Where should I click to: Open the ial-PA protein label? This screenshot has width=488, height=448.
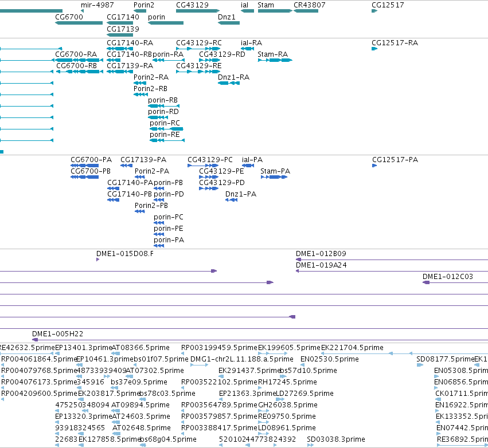pyautogui.click(x=252, y=159)
